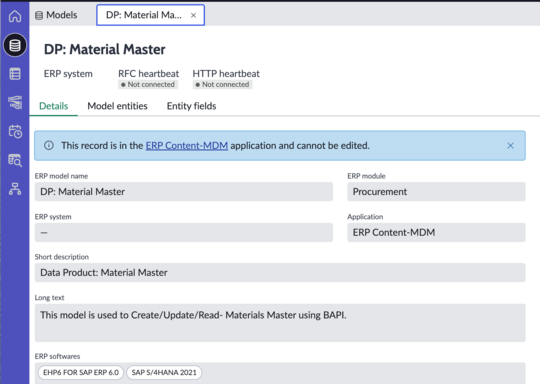
Task: Switch to Entity fields tab
Action: pos(191,106)
